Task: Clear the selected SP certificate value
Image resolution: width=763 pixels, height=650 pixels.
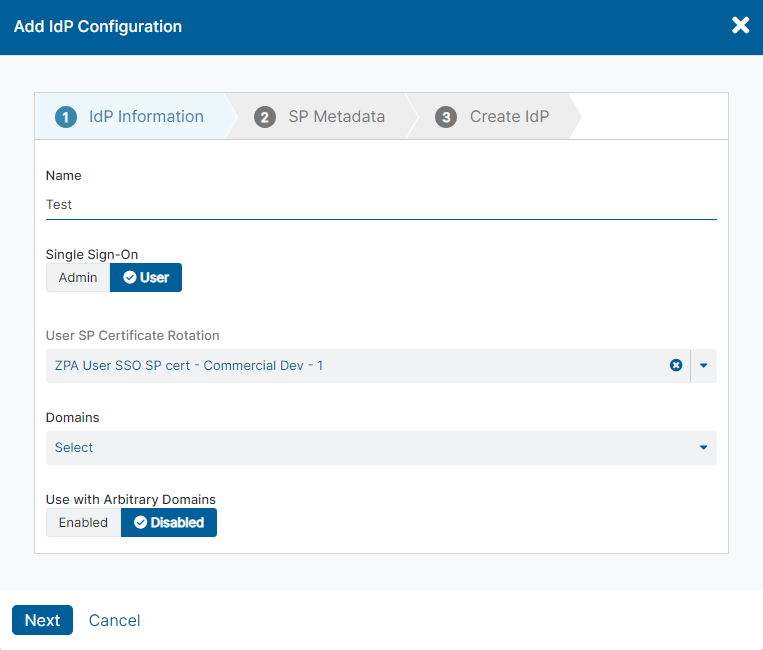Action: (676, 366)
